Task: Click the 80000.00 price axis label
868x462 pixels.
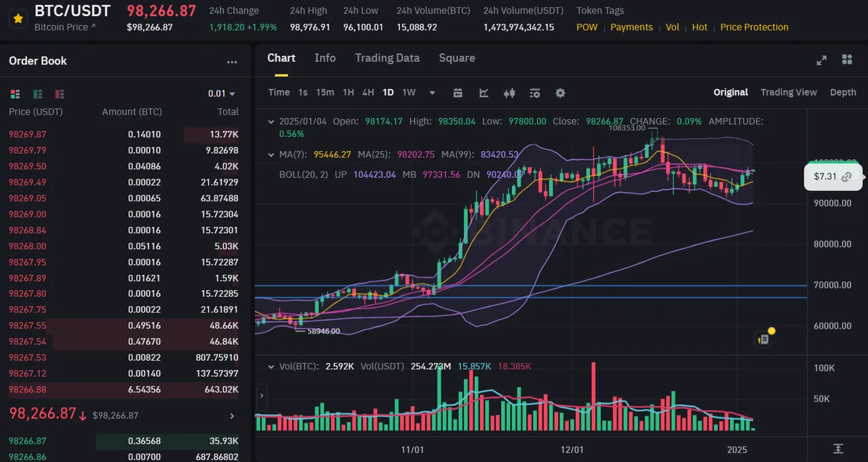Action: [x=833, y=244]
